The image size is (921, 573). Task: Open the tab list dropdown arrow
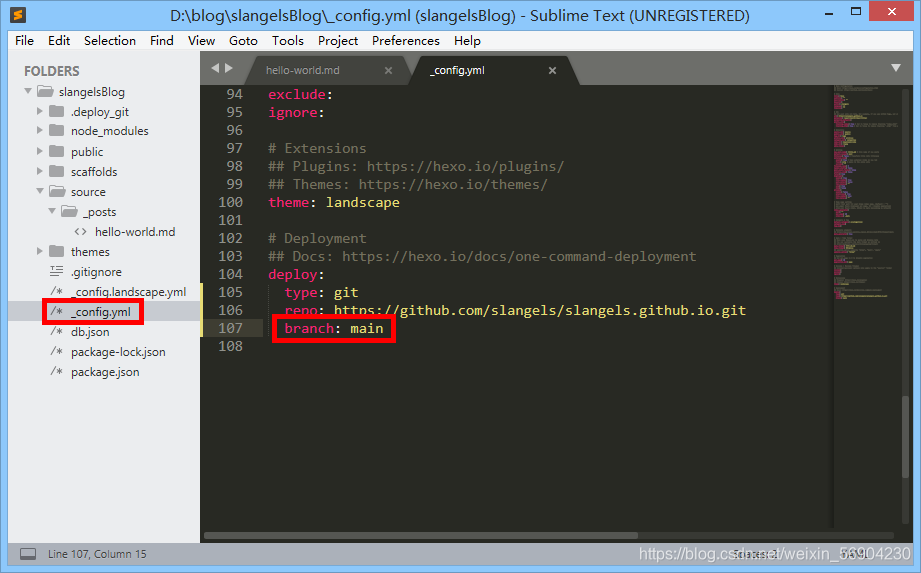click(x=896, y=68)
